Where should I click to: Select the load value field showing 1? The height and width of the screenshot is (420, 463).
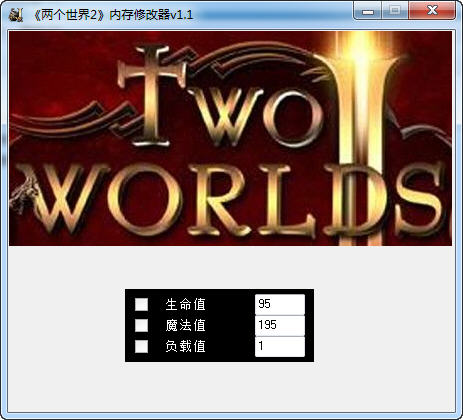[x=280, y=346]
